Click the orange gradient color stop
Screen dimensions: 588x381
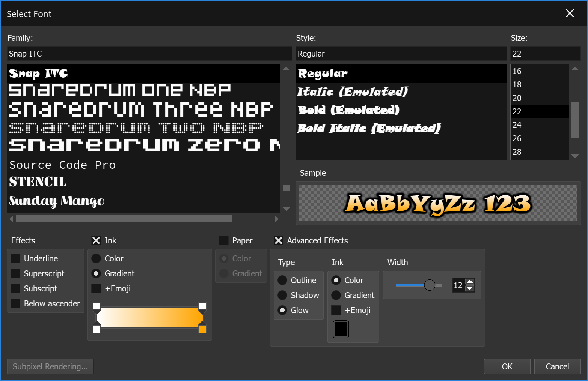click(x=202, y=329)
